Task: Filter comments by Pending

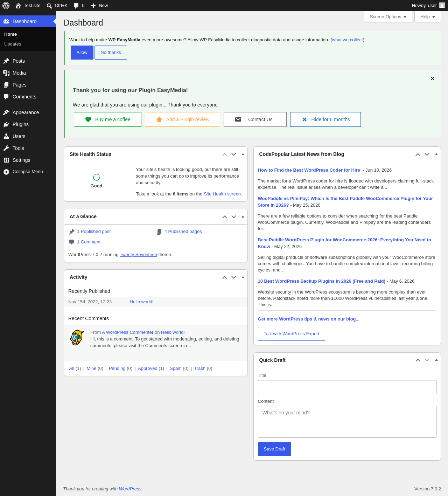Action: click(117, 368)
